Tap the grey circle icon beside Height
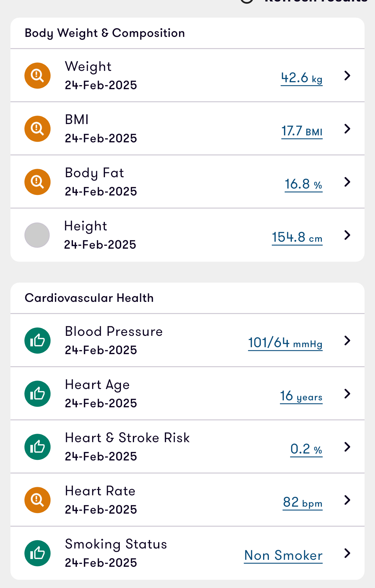375x588 pixels. click(x=37, y=235)
